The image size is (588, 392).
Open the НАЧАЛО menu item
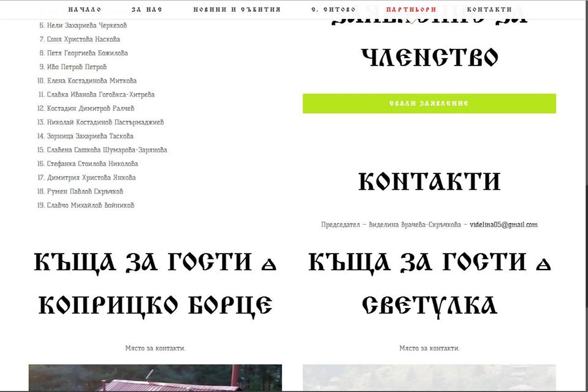point(85,9)
